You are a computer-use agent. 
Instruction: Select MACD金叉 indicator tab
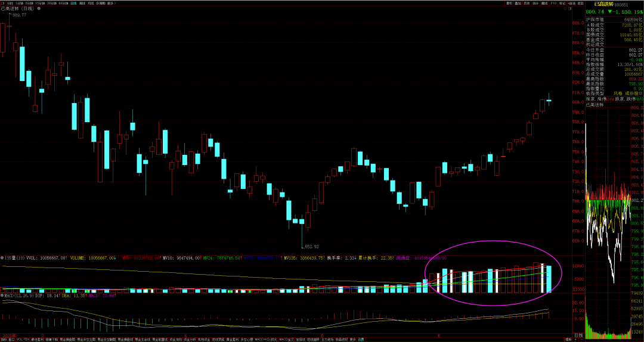point(287,340)
